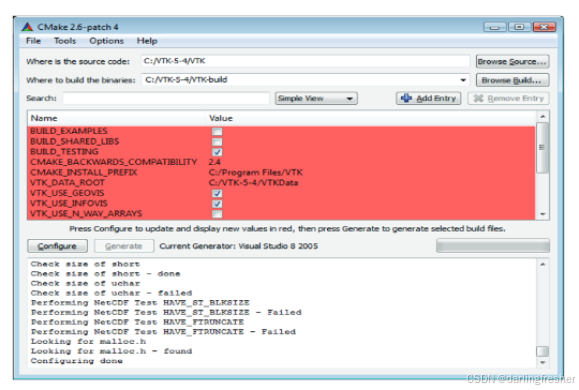Image resolution: width=579 pixels, height=390 pixels.
Task: Click the Configure button
Action: 57,246
